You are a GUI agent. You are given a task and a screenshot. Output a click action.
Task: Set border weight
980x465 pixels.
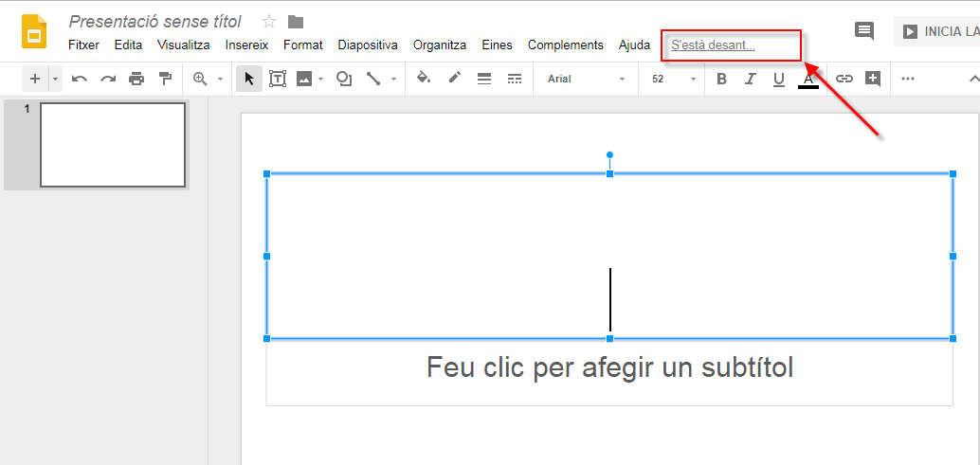(x=483, y=79)
